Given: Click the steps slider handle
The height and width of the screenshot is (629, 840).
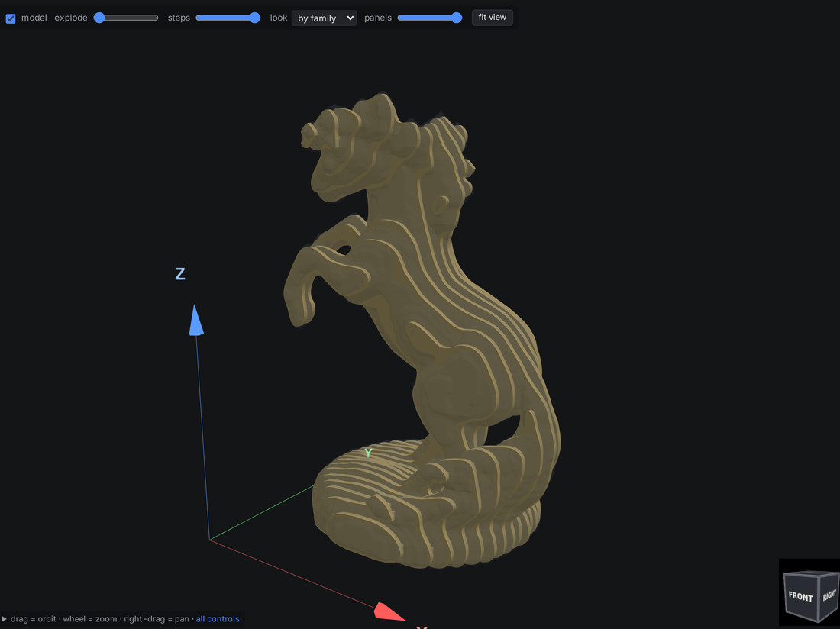Looking at the screenshot, I should pyautogui.click(x=255, y=18).
